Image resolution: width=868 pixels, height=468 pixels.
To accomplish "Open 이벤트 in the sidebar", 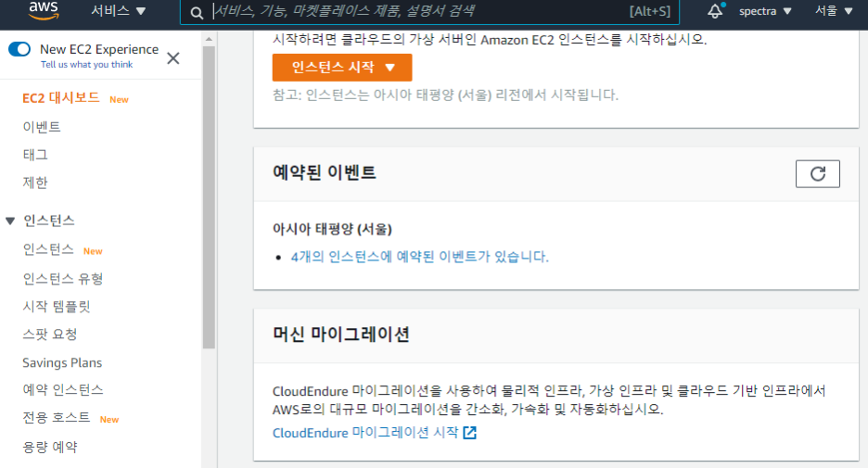I will pyautogui.click(x=42, y=127).
